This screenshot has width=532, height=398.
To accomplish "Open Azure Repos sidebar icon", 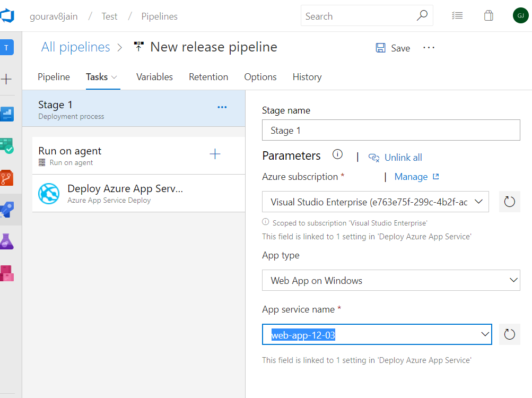I will 7,177.
